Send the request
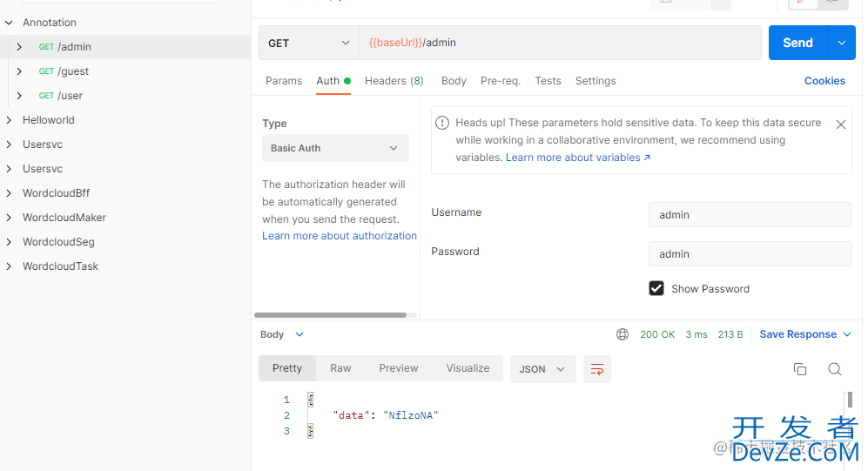 (797, 43)
